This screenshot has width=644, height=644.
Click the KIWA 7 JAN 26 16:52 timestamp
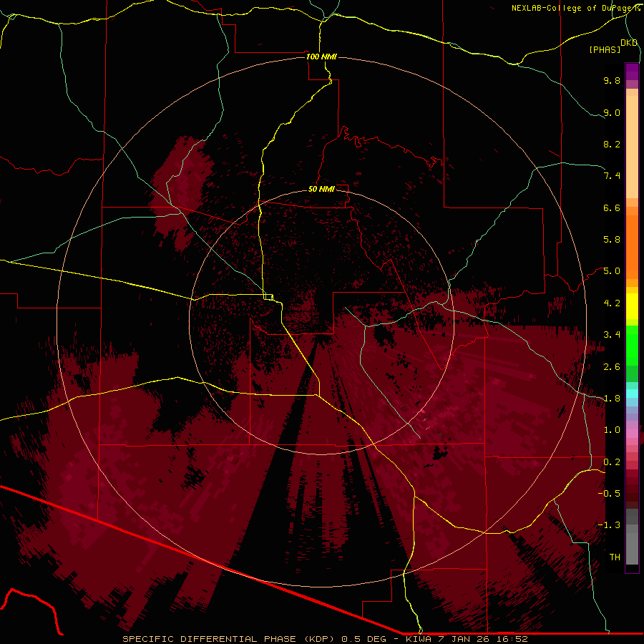point(467,639)
